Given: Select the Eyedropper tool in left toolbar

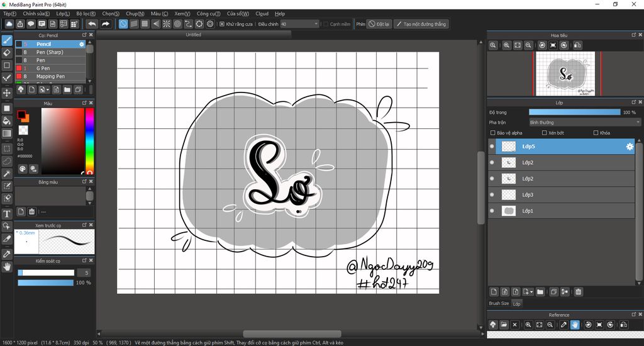Looking at the screenshot, I should (x=6, y=254).
